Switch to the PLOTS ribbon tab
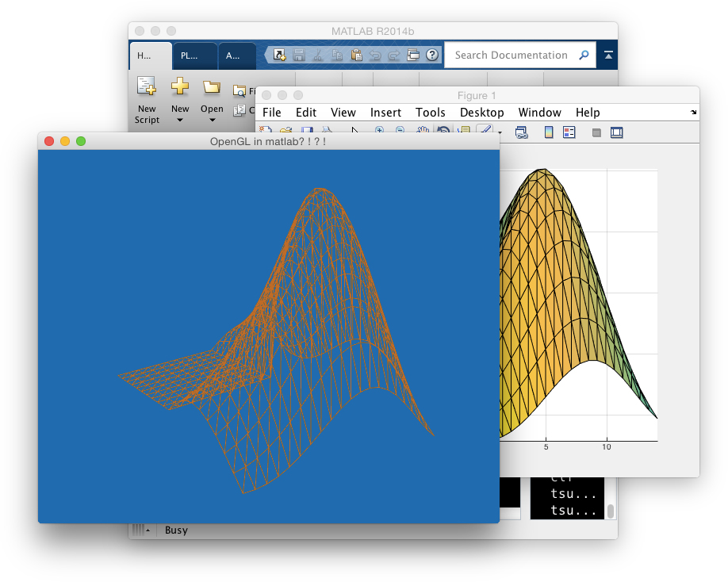 point(193,56)
